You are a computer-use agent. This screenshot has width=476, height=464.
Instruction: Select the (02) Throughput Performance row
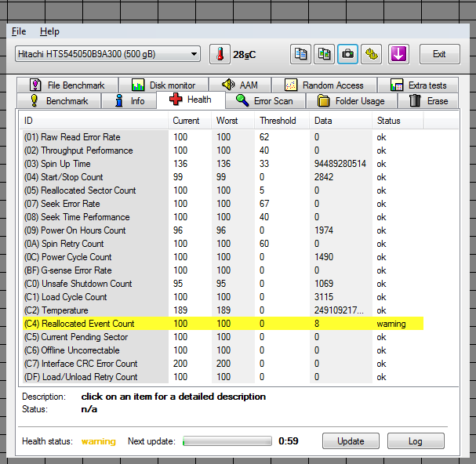(223, 150)
